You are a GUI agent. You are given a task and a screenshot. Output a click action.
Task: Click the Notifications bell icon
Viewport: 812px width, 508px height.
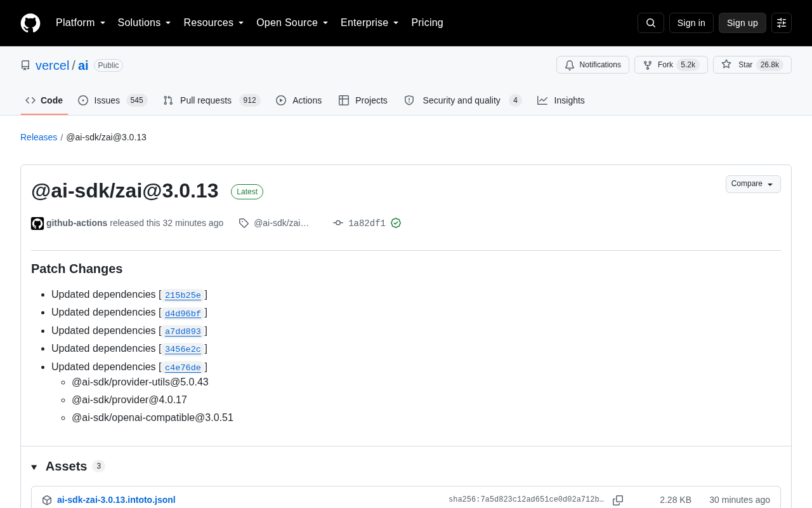570,65
